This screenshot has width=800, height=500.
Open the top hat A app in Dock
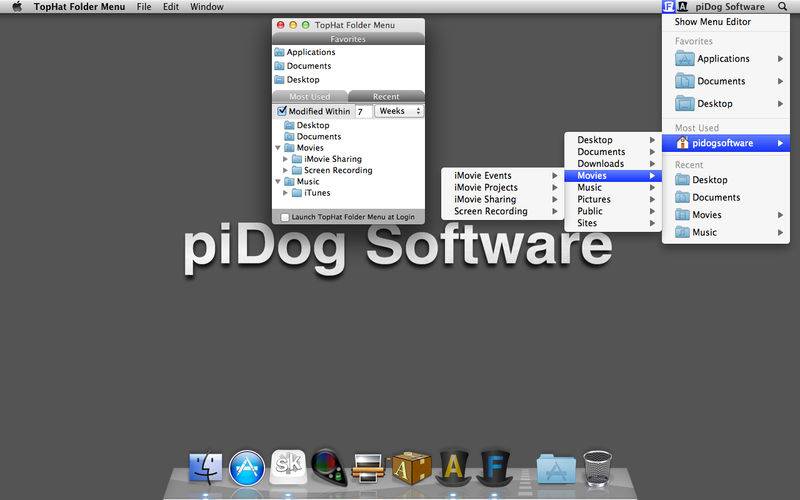point(453,467)
